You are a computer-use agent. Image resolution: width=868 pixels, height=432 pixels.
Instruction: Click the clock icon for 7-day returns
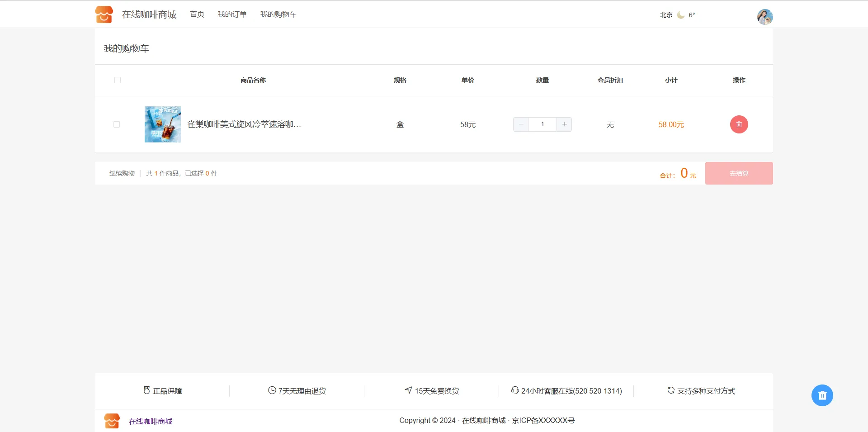[272, 390]
